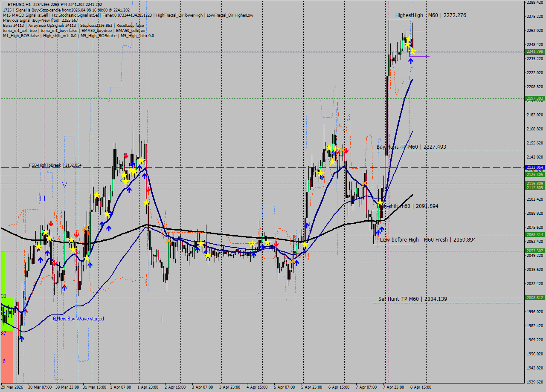Select the yellow star beside the 2241.798 price tag
Viewport: 546px width, 392px height.
click(413, 52)
